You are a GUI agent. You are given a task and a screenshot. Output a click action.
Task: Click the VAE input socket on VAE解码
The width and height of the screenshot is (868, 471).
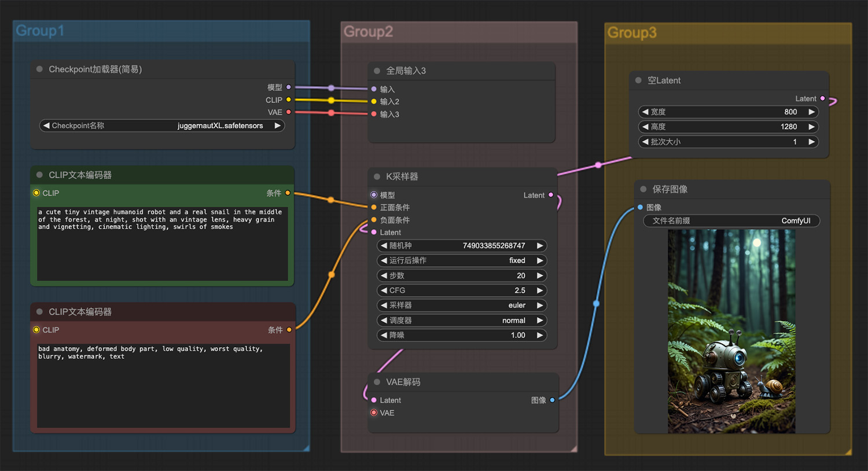point(374,413)
